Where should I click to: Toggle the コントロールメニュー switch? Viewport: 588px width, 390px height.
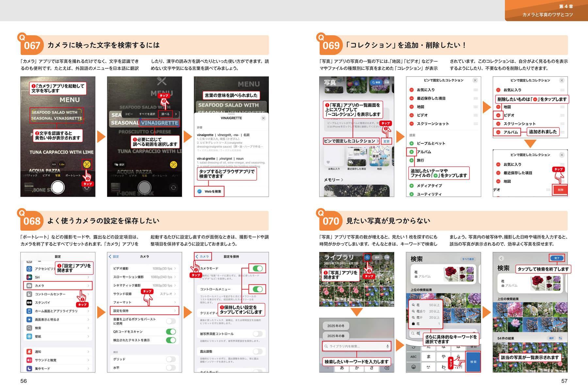(257, 289)
